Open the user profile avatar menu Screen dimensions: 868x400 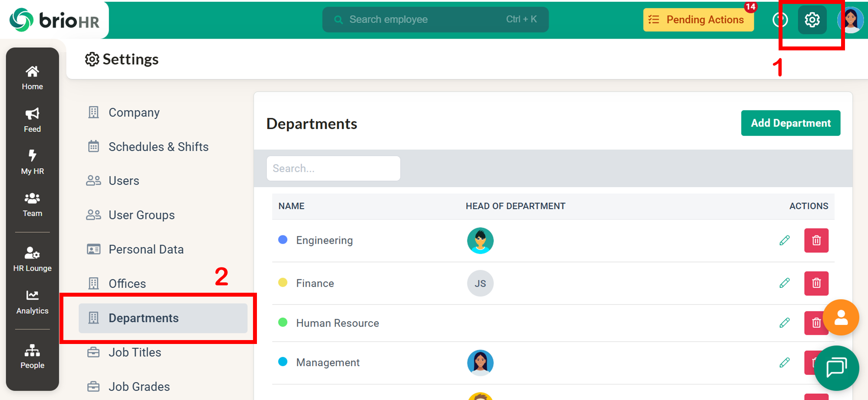point(851,20)
